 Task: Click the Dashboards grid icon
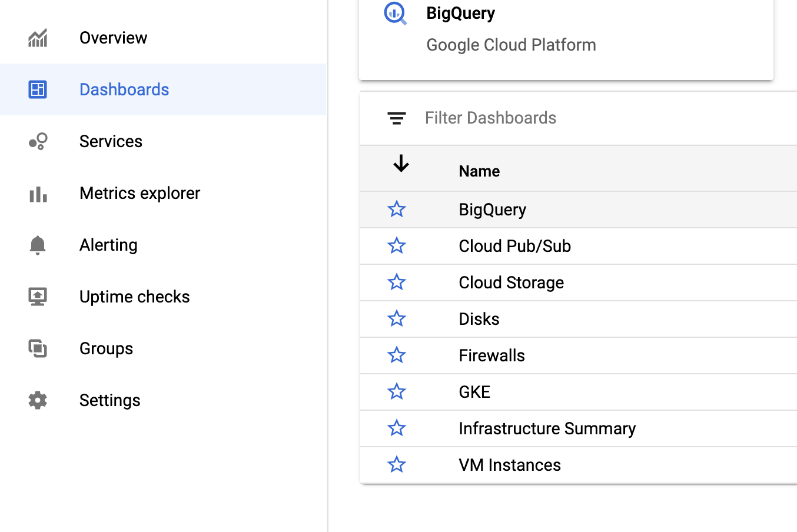38,89
